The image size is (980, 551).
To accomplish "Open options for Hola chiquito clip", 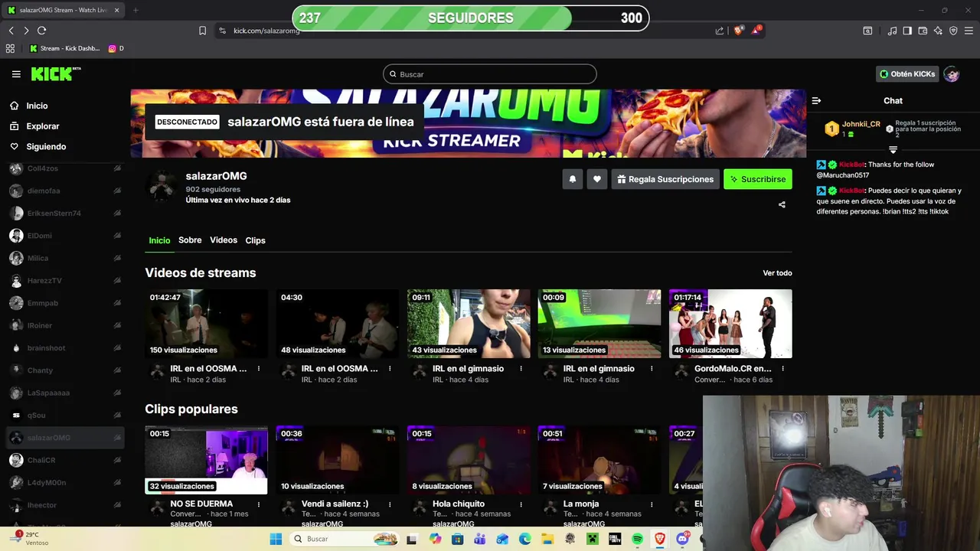I will (x=521, y=504).
